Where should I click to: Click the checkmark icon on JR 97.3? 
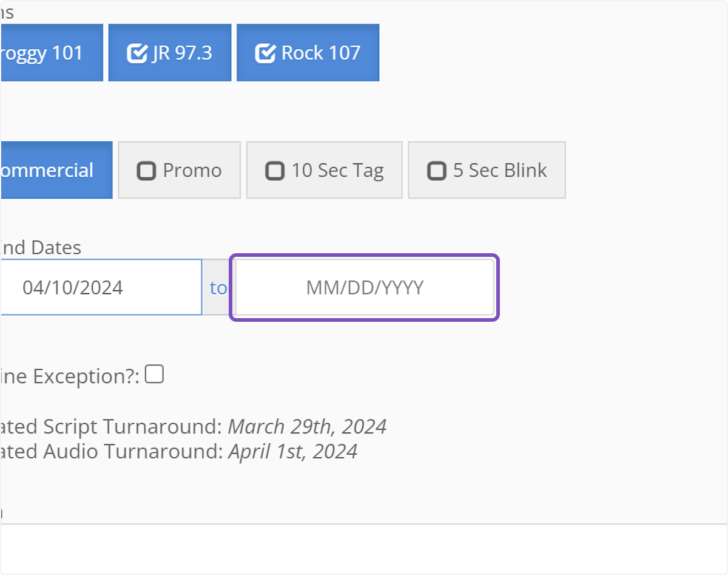pyautogui.click(x=135, y=53)
